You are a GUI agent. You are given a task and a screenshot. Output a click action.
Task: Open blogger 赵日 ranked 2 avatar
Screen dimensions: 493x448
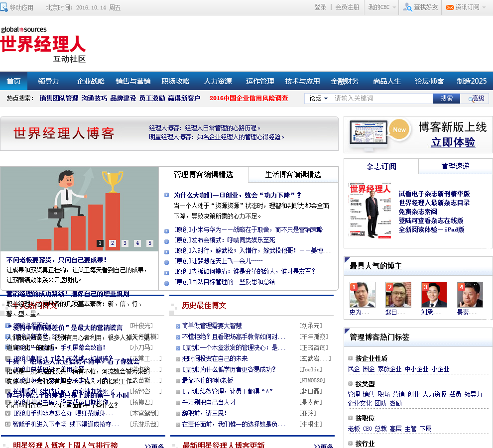coord(398,295)
